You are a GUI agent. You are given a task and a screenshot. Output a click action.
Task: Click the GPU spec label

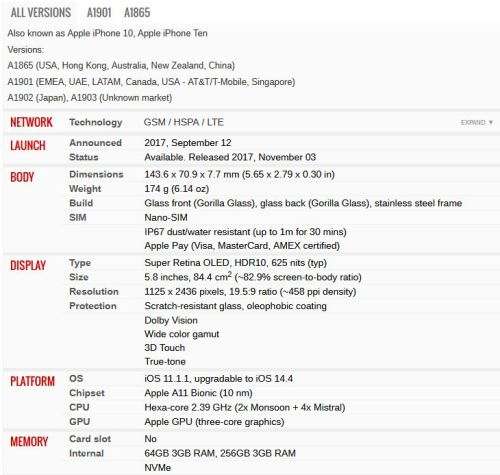[x=79, y=422]
